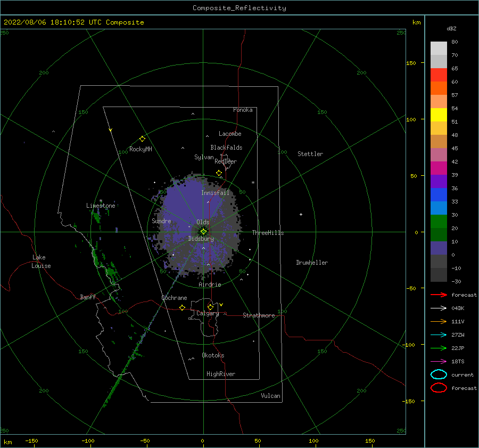This screenshot has height=448, width=479.
Task: Click the RockyMH label
Action: tap(141, 149)
